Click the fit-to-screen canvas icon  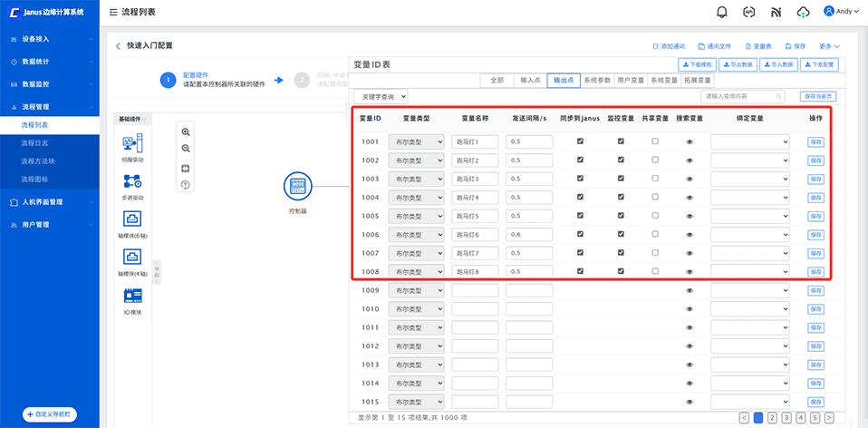186,168
